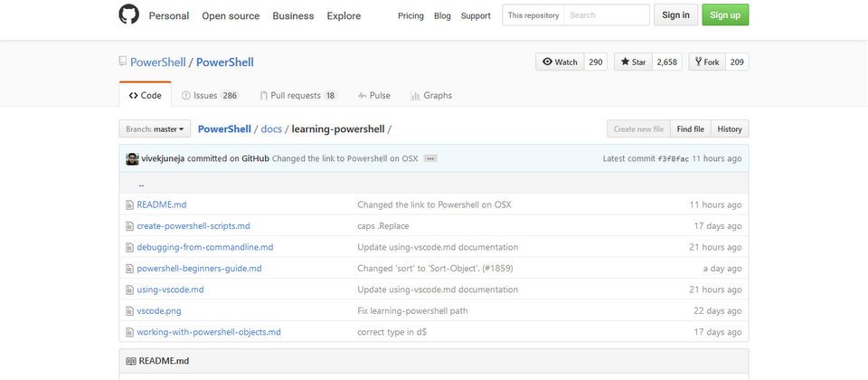Click file icon next to README.md row
The width and height of the screenshot is (868, 380).
(x=129, y=205)
